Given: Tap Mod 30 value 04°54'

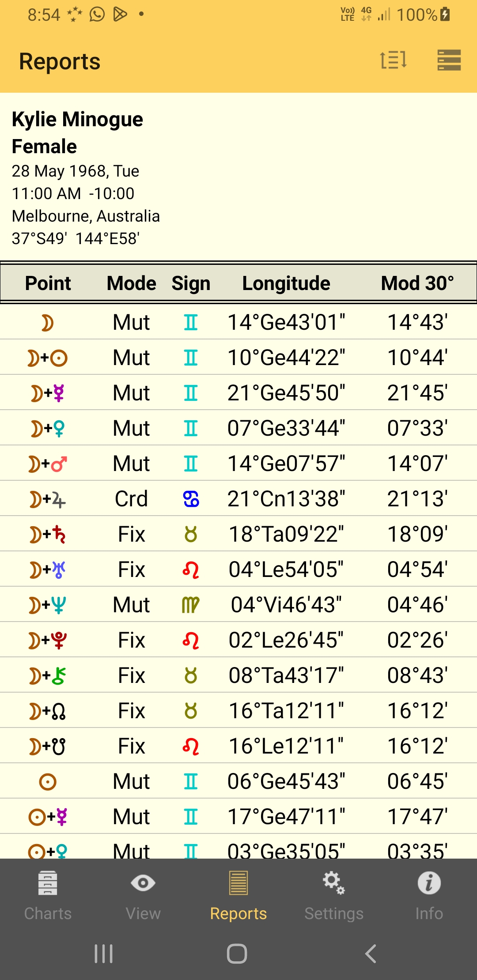Looking at the screenshot, I should 417,569.
